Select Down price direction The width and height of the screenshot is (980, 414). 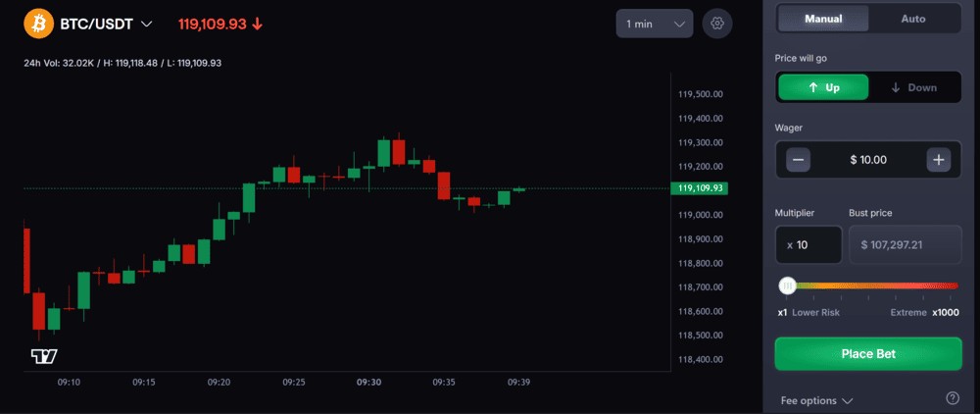coord(913,87)
